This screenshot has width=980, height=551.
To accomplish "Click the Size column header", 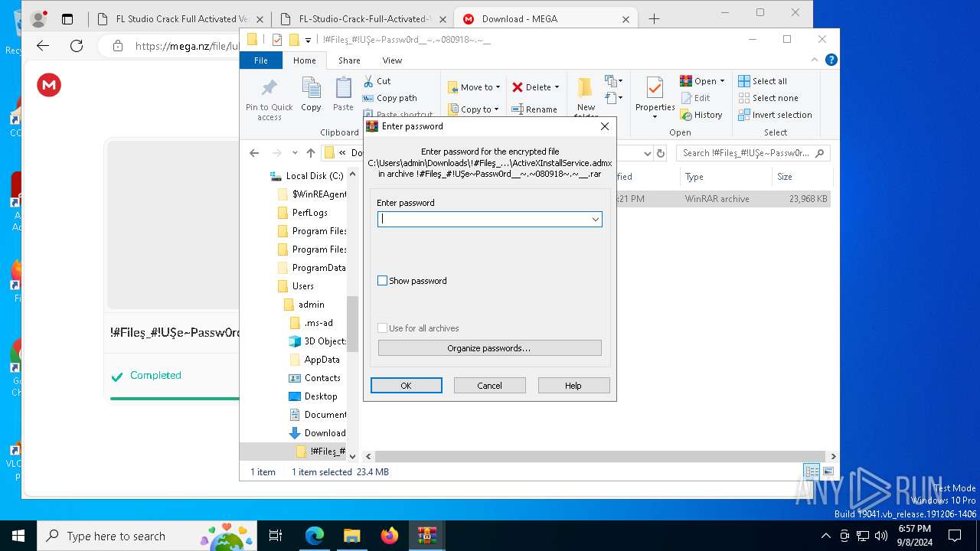I will click(x=802, y=177).
